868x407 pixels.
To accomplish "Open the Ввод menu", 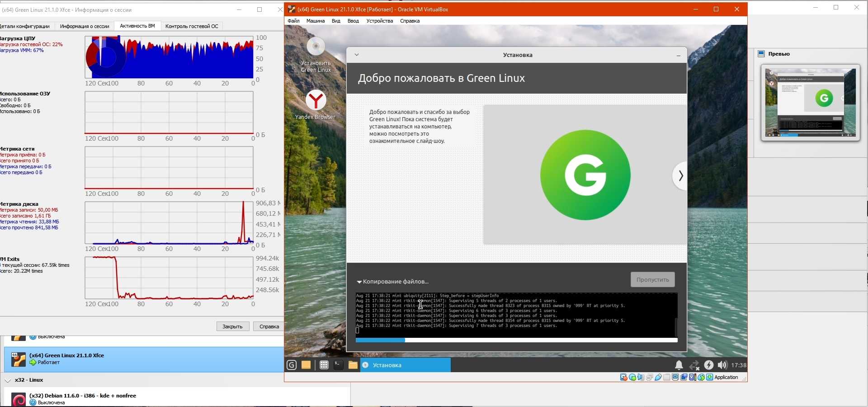I will [353, 21].
